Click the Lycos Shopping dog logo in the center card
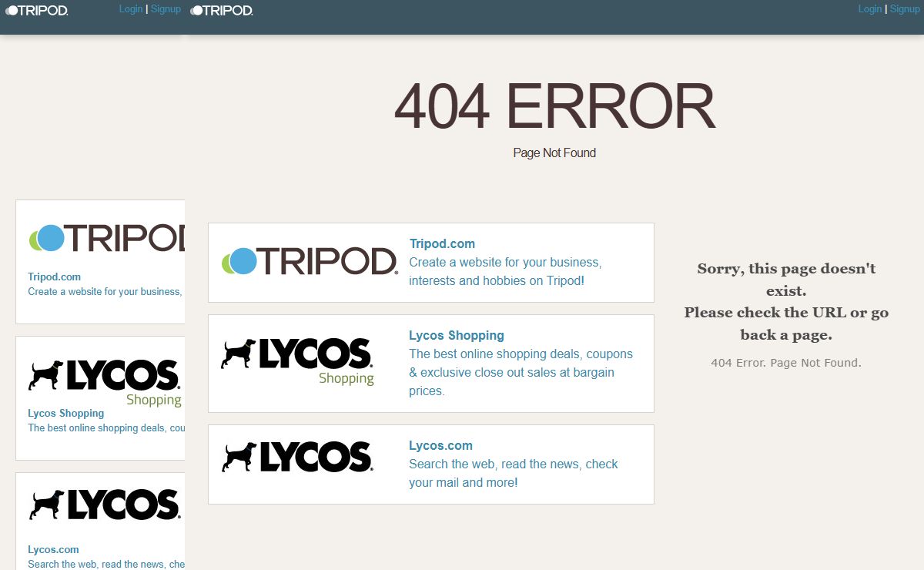924x570 pixels. 297,361
